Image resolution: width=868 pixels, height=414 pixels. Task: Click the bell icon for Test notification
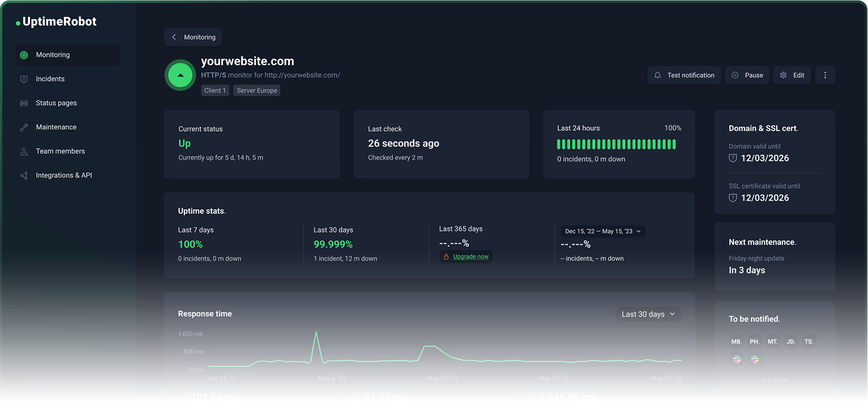tap(657, 76)
